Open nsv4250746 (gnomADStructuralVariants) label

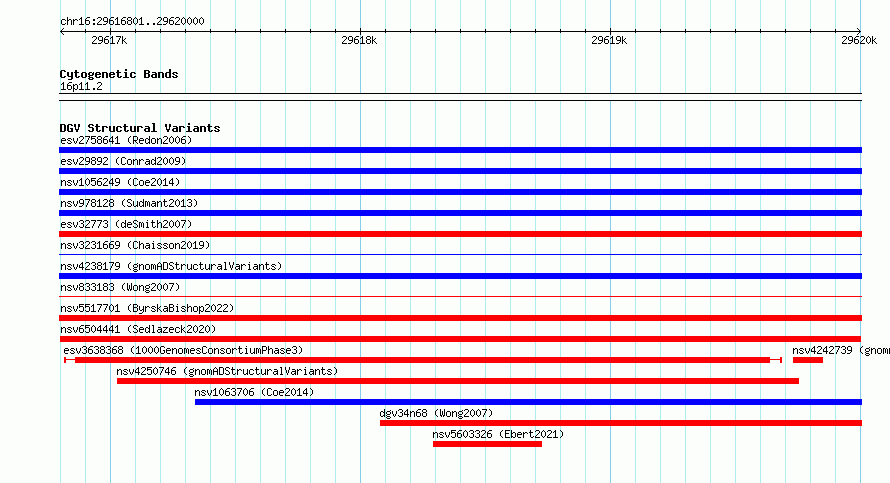227,371
